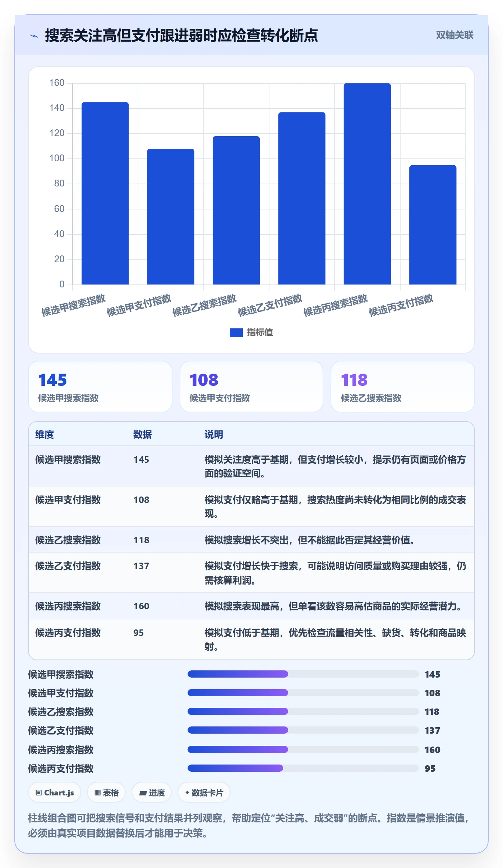This screenshot has height=868, width=503.
Task: Click the 双轴关联 badge
Action: pos(454,35)
